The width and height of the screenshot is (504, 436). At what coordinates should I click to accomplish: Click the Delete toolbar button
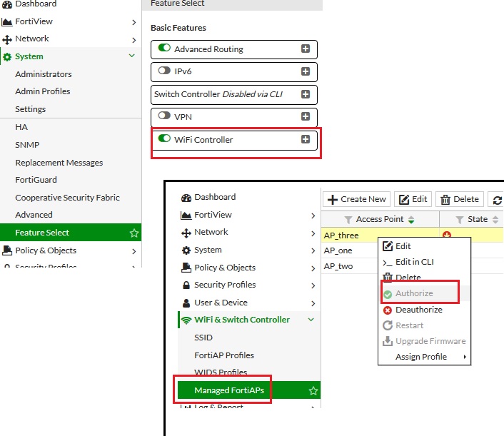460,199
